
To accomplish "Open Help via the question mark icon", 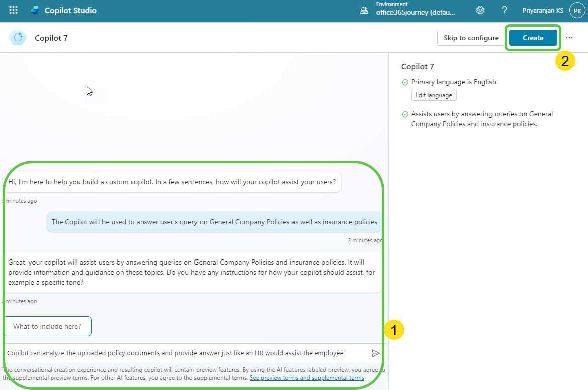I will pos(504,10).
